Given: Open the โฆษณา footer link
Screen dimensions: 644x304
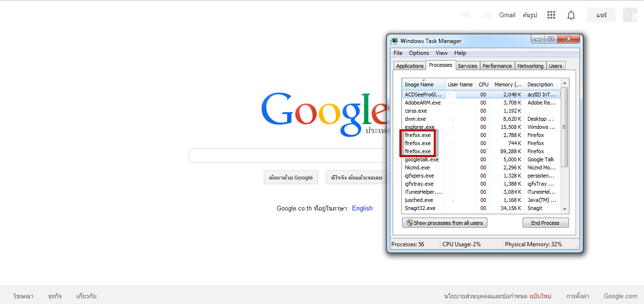Looking at the screenshot, I should [23, 296].
